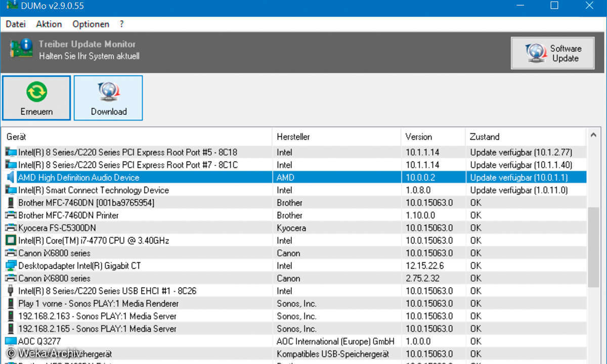Image resolution: width=607 pixels, height=364 pixels.
Task: Open the Software Update button
Action: (552, 53)
